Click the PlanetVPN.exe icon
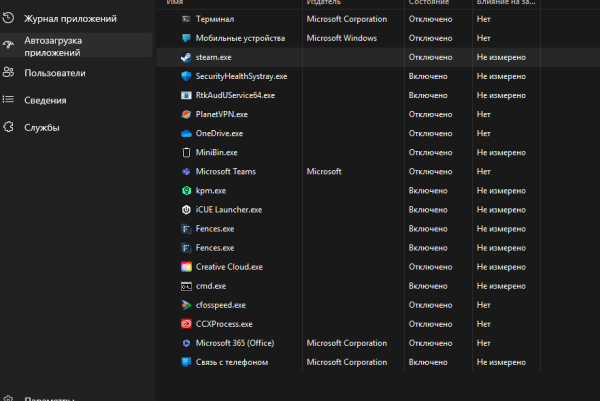Viewport: 600px width, 401px height. [x=186, y=114]
